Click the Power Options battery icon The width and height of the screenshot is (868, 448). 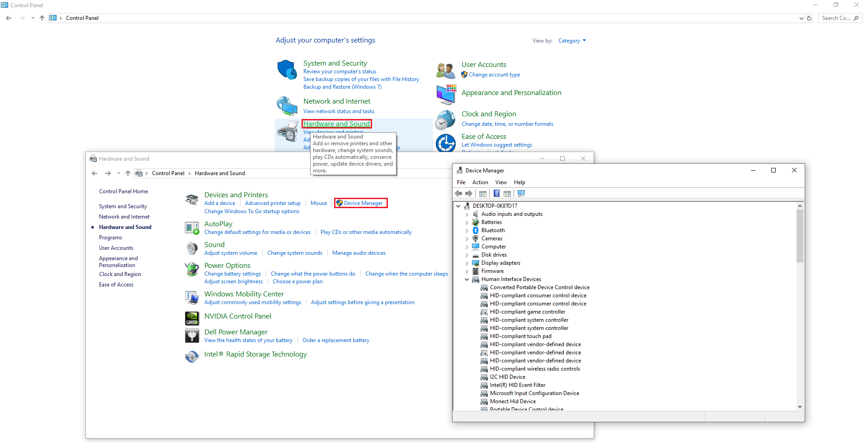coord(192,269)
